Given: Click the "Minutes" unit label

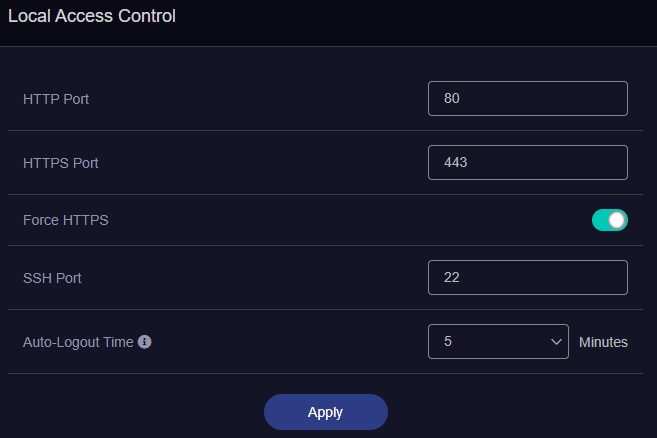Looking at the screenshot, I should pyautogui.click(x=603, y=342).
